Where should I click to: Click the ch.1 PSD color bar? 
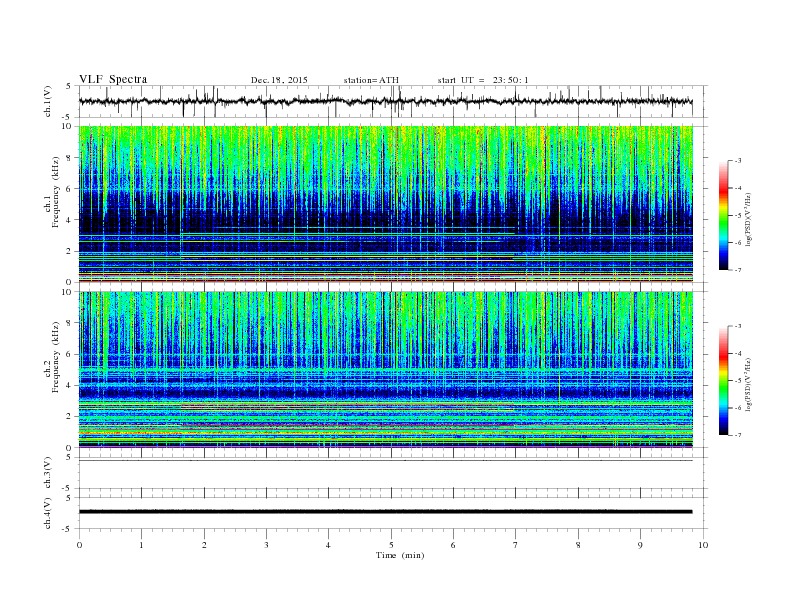[723, 215]
